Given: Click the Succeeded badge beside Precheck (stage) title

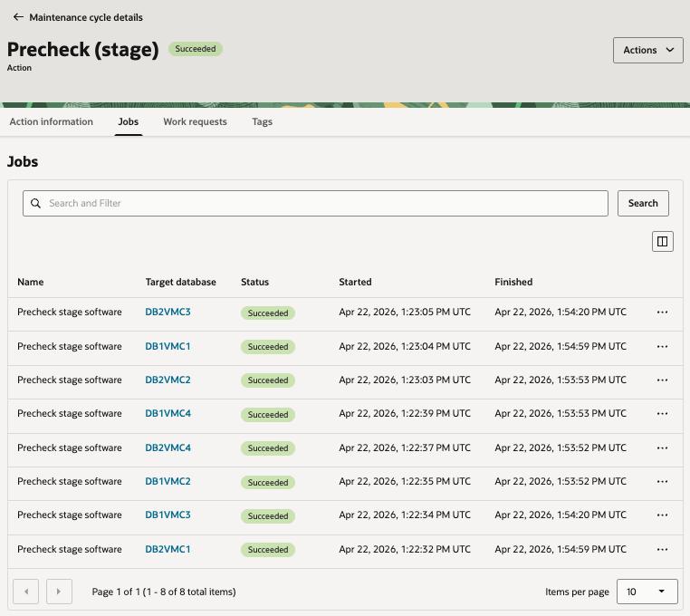Looking at the screenshot, I should point(196,48).
